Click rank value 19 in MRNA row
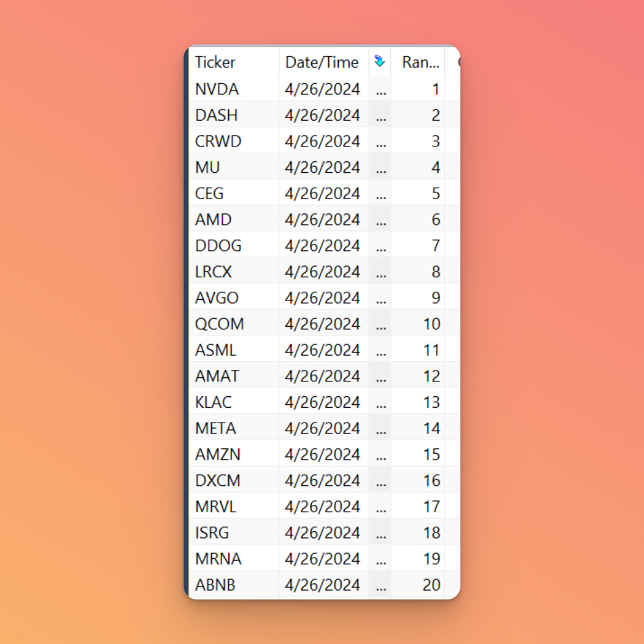 point(417,558)
